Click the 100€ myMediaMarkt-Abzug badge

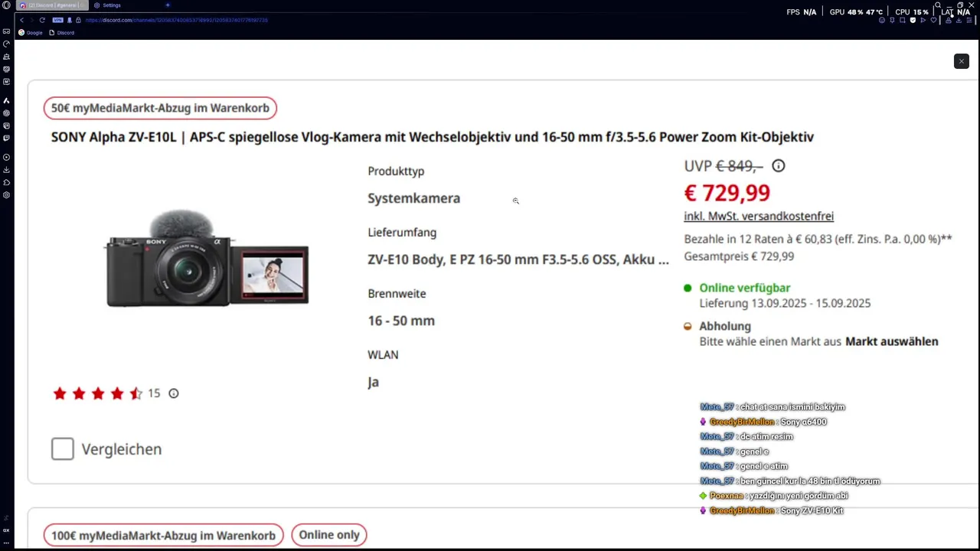tap(163, 535)
